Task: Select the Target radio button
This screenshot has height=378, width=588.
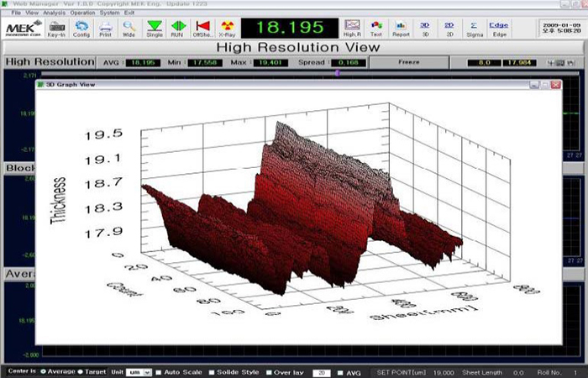Action: click(x=81, y=371)
